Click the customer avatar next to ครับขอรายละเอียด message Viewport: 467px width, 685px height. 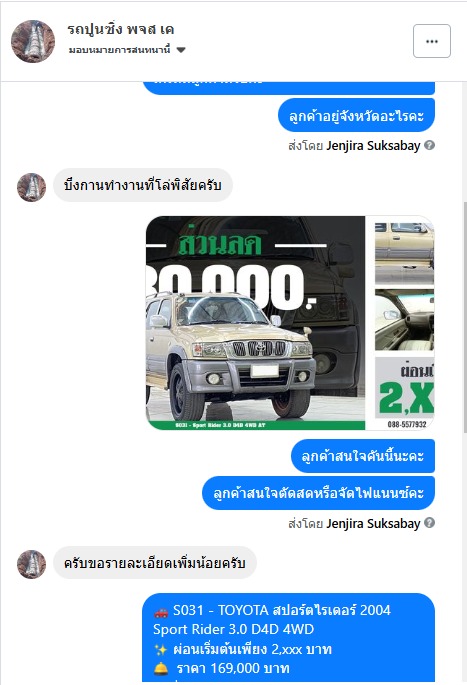[x=31, y=564]
